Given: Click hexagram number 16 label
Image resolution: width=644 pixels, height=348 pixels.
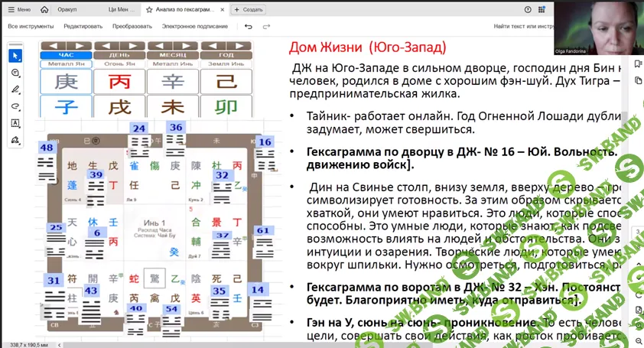Looking at the screenshot, I should click(x=265, y=142).
